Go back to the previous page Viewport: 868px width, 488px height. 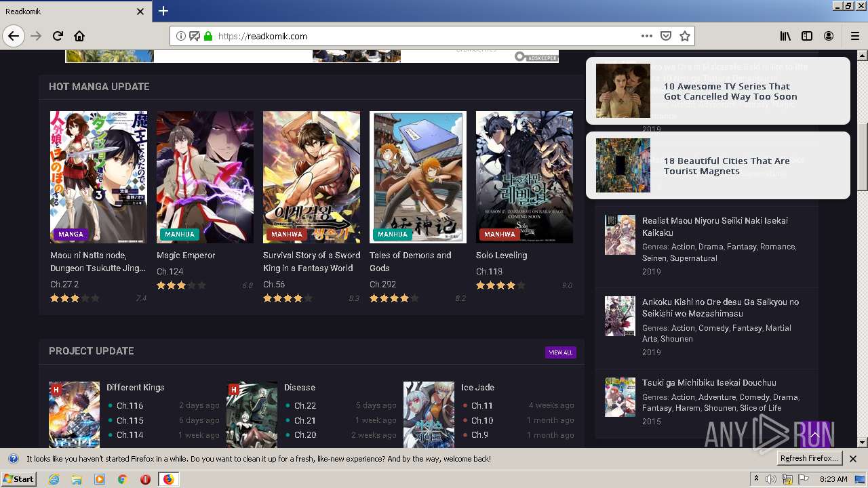click(14, 36)
